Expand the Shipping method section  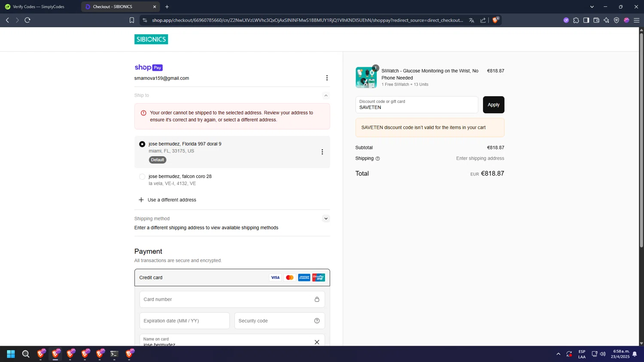coord(326,219)
